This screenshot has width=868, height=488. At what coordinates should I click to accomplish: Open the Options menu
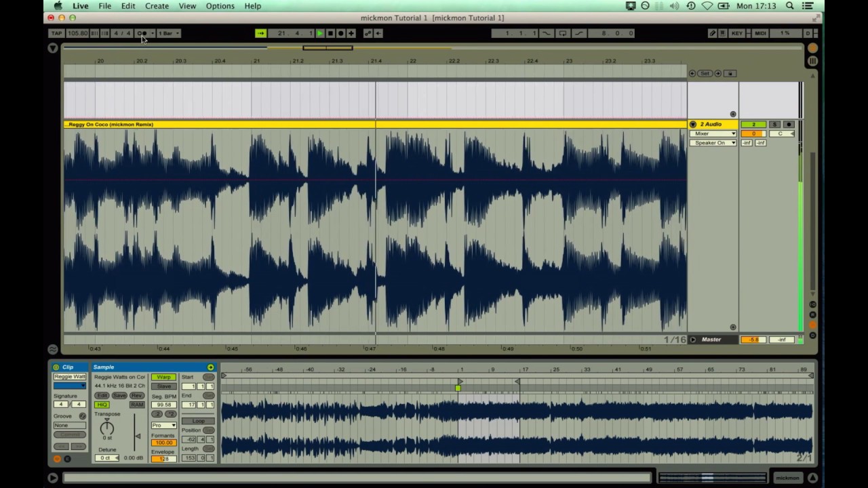click(220, 6)
